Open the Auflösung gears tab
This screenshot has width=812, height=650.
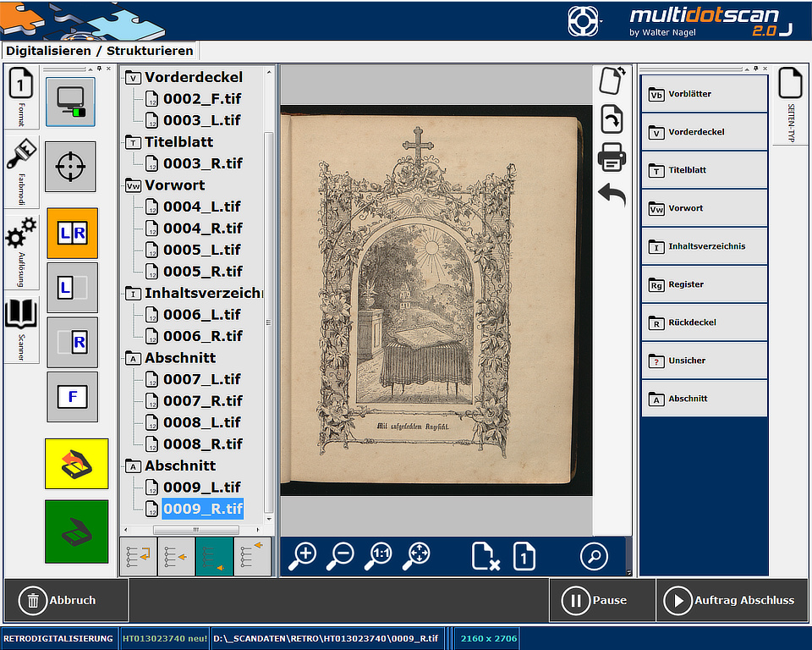pyautogui.click(x=21, y=251)
